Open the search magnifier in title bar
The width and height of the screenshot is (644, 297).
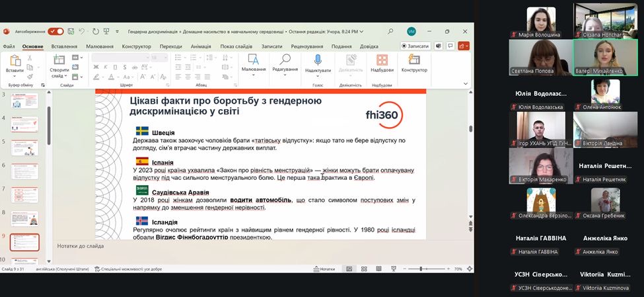point(391,31)
